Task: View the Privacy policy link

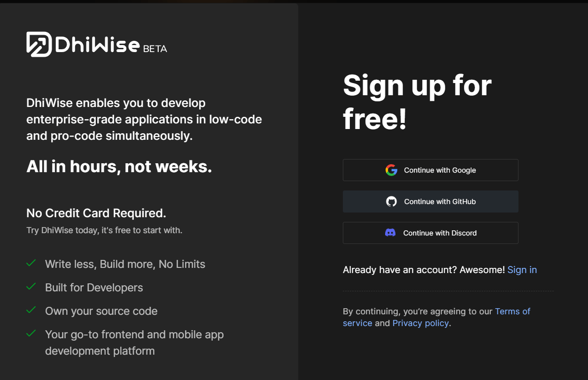Action: pos(420,323)
